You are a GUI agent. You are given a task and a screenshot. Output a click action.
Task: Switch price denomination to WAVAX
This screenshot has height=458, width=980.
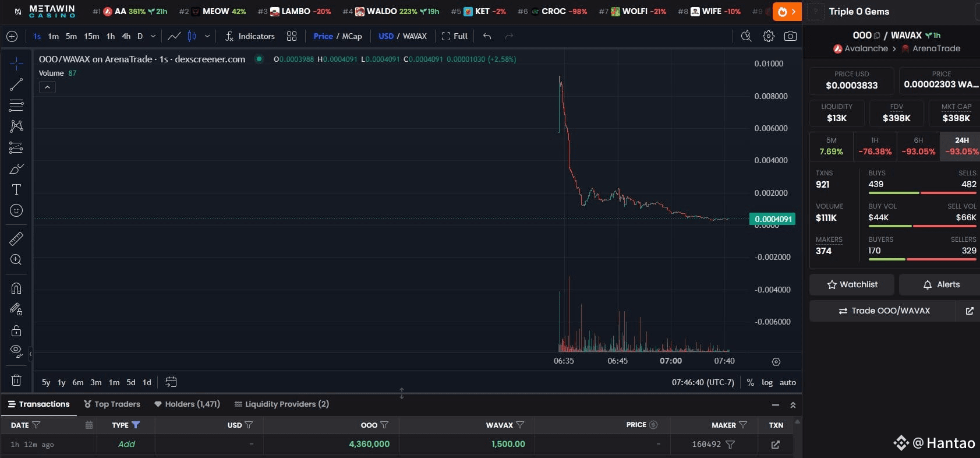pos(415,36)
